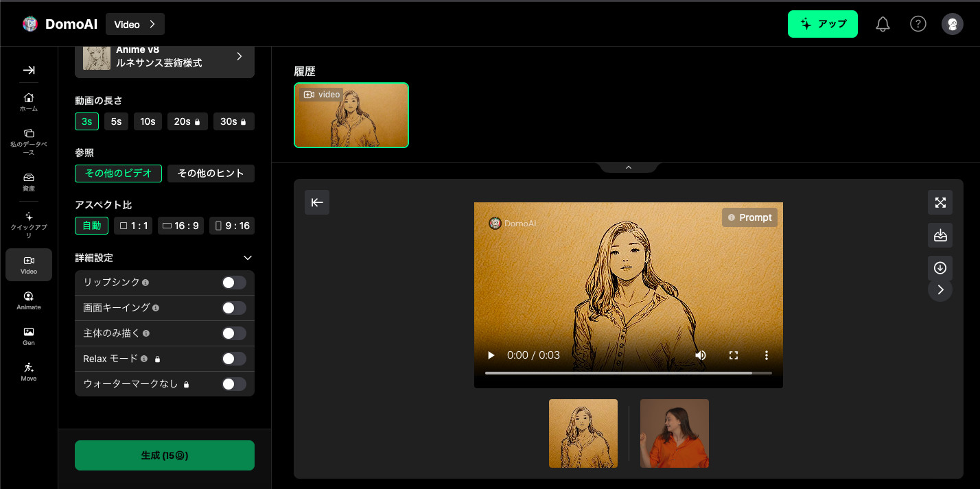Screen dimensions: 980x489
Task: Toggle the Relax モード switch
Action: [x=234, y=359]
